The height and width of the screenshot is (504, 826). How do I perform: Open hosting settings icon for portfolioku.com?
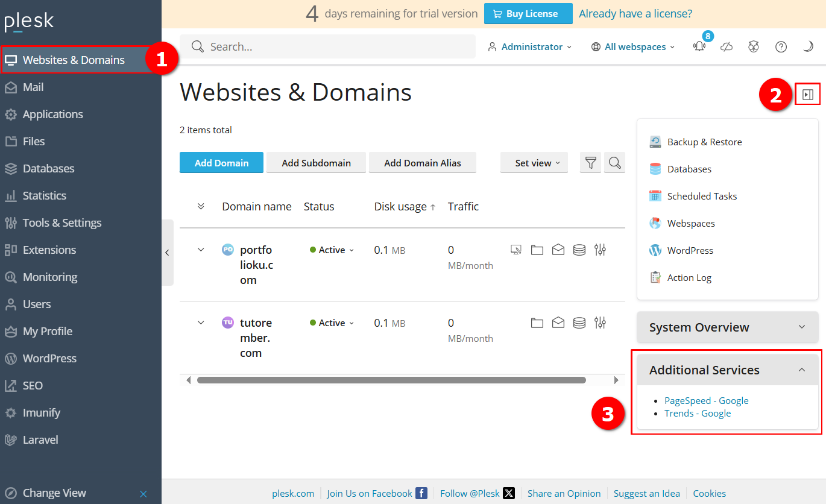[600, 250]
